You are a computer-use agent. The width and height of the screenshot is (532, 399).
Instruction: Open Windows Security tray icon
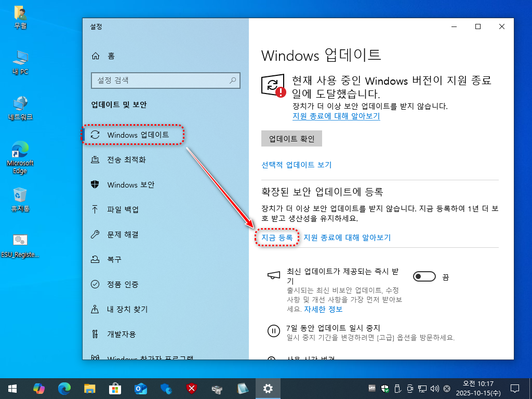click(x=385, y=389)
